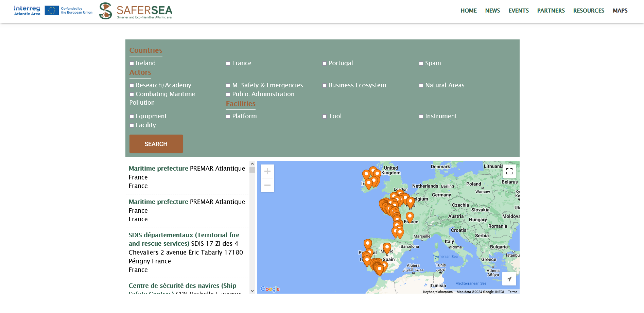Go to the PARTNERS page
The image size is (644, 313).
551,11
